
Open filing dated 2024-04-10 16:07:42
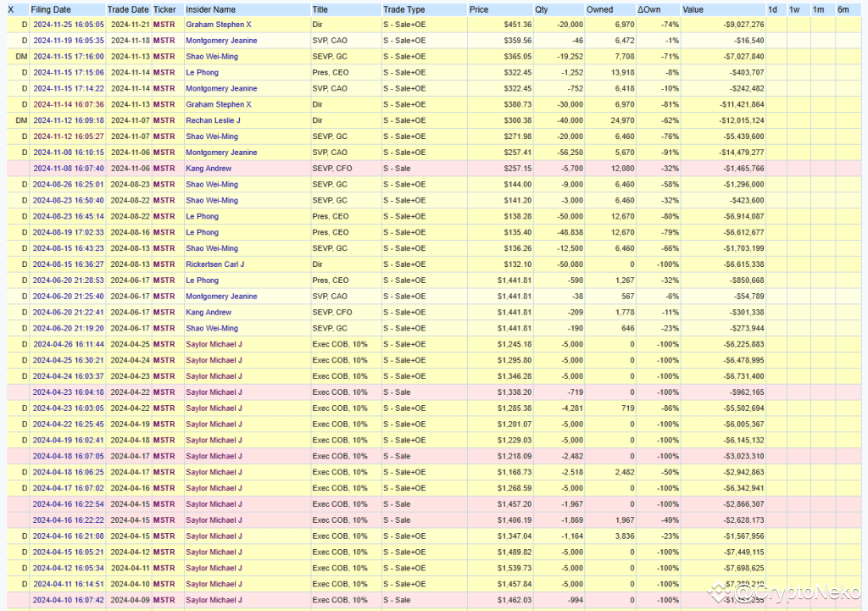pos(69,600)
